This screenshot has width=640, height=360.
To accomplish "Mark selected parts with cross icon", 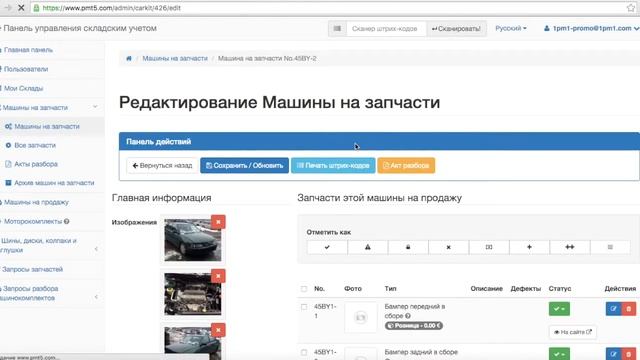I will click(448, 247).
